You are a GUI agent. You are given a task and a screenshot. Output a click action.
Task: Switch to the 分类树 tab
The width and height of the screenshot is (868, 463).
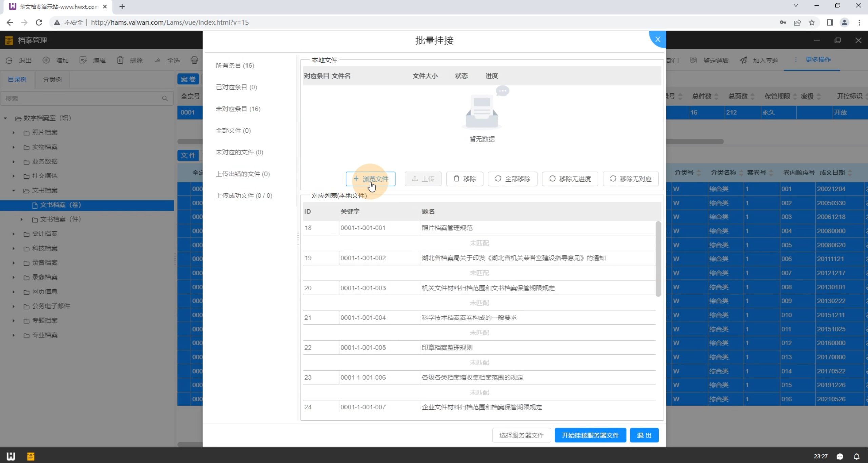52,80
